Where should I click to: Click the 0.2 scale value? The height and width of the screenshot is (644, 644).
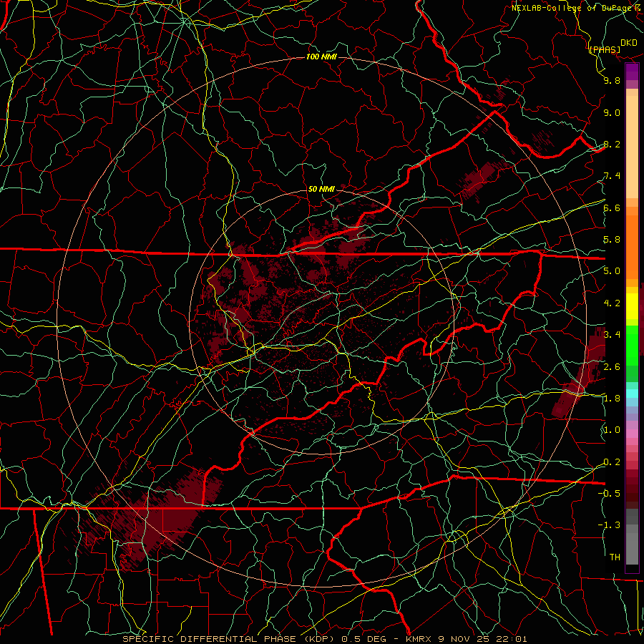[612, 462]
